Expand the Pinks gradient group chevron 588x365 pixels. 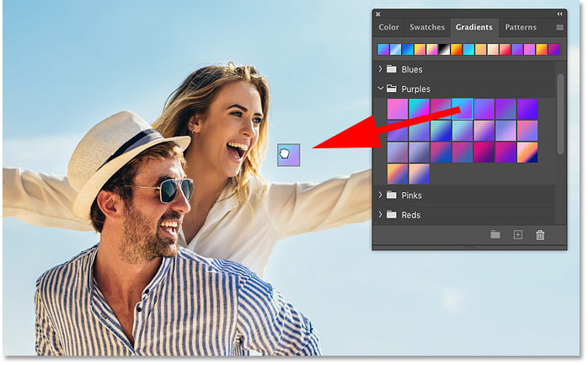[380, 195]
